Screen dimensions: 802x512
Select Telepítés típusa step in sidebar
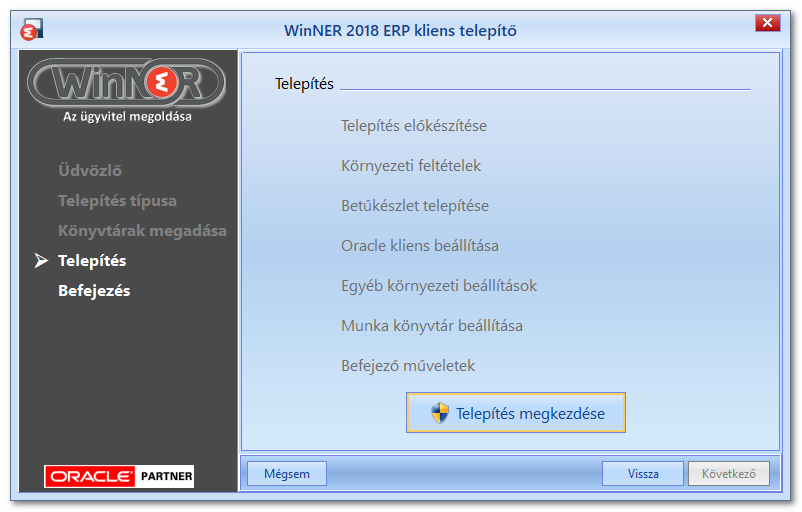pos(117,201)
